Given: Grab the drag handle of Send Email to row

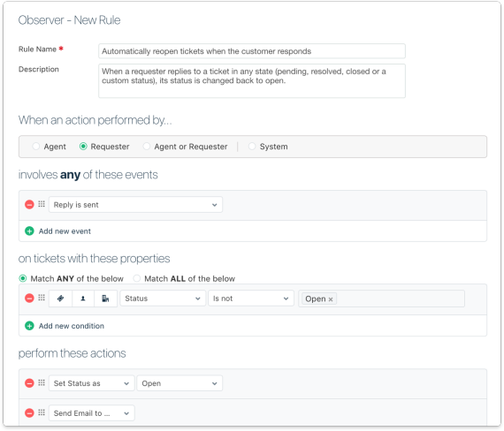Looking at the screenshot, I should tap(42, 412).
